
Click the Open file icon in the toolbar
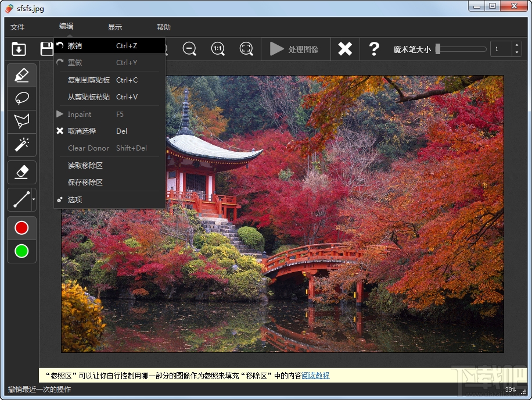point(18,49)
